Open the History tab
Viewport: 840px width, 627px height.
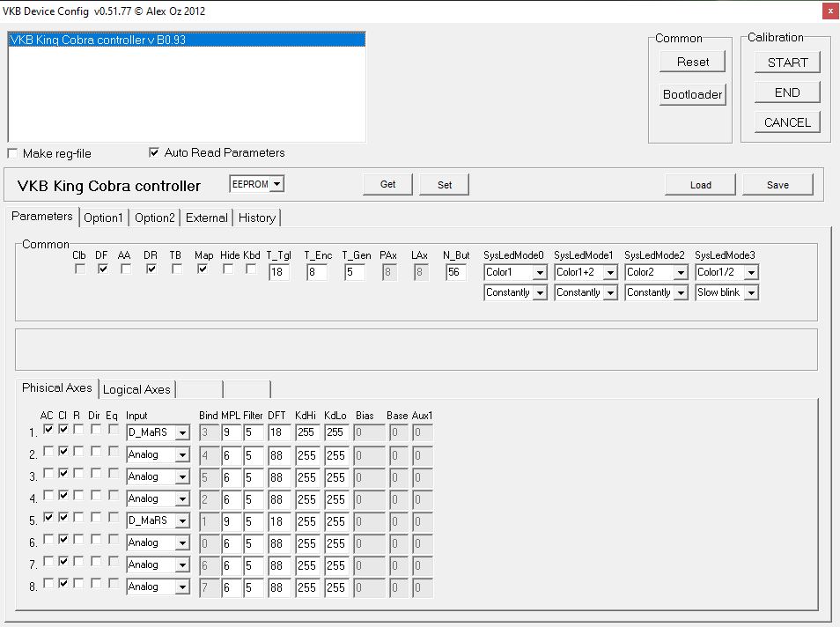click(x=257, y=218)
